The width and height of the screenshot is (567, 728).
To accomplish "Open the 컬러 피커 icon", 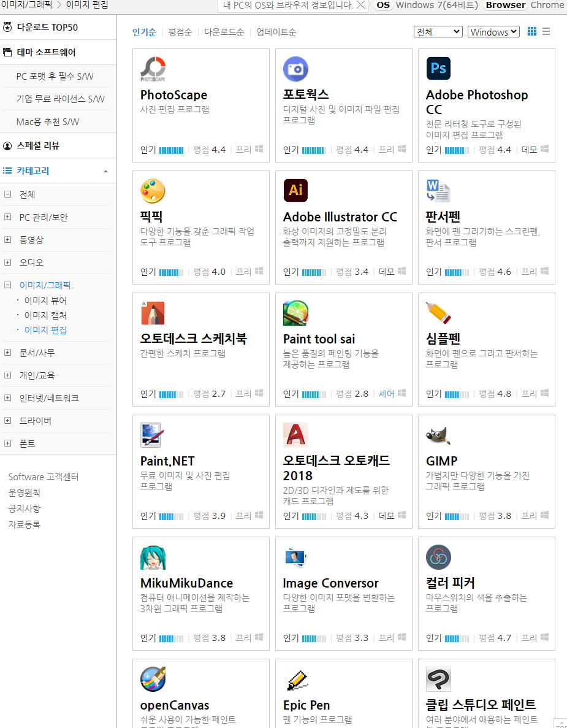I will tap(438, 557).
